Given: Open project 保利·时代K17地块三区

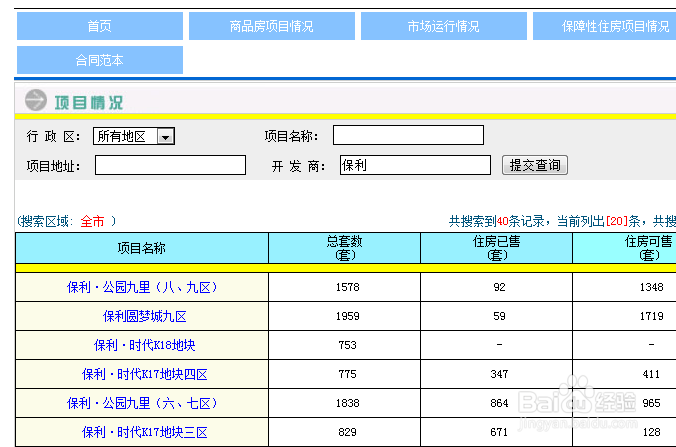Looking at the screenshot, I should point(144,432).
